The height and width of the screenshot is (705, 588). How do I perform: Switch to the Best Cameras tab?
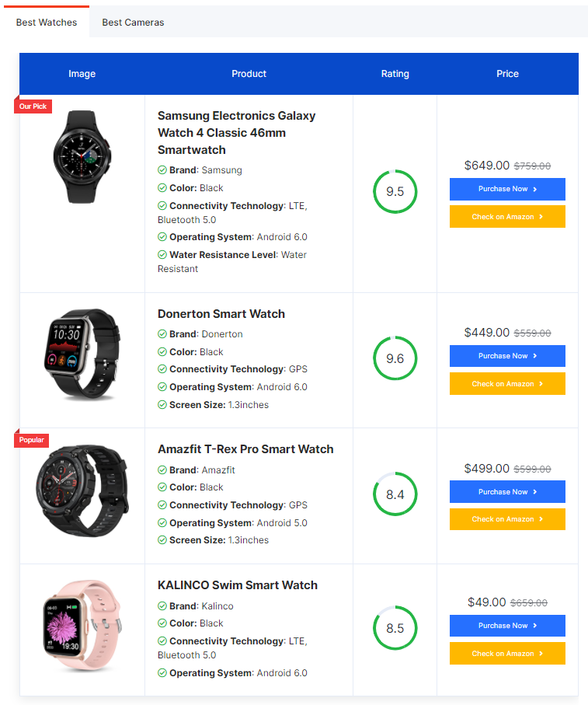[133, 22]
